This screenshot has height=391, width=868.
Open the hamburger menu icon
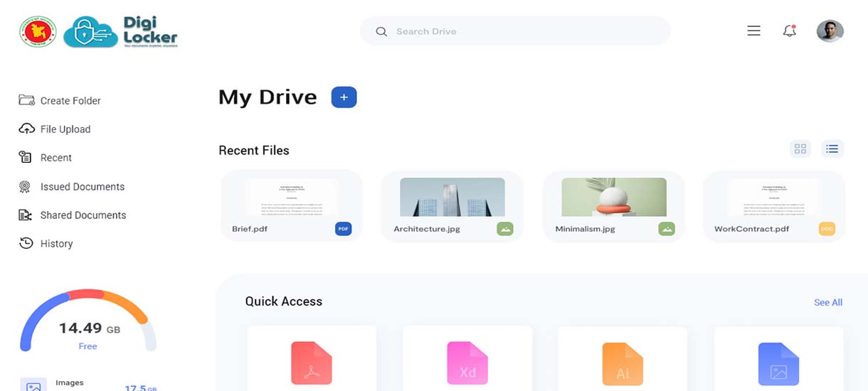753,31
